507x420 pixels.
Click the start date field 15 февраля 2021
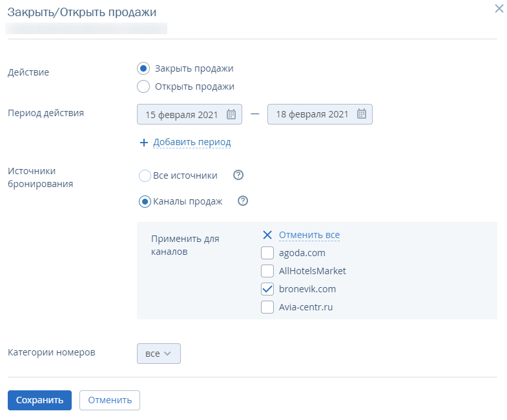click(x=189, y=114)
